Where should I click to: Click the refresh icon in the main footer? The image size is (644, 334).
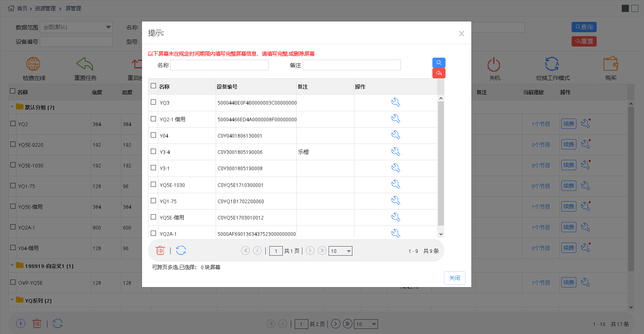(58, 324)
